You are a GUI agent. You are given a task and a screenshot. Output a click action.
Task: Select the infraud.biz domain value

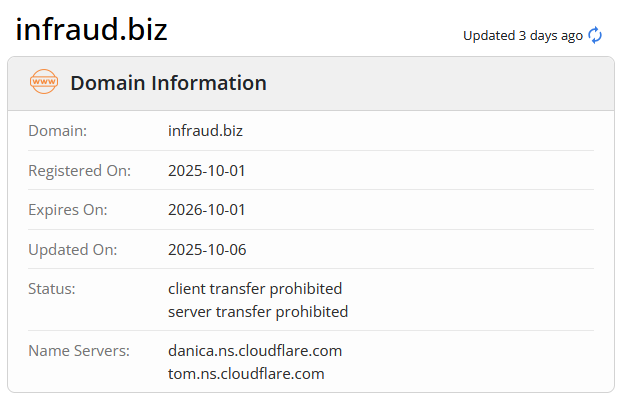click(x=205, y=131)
